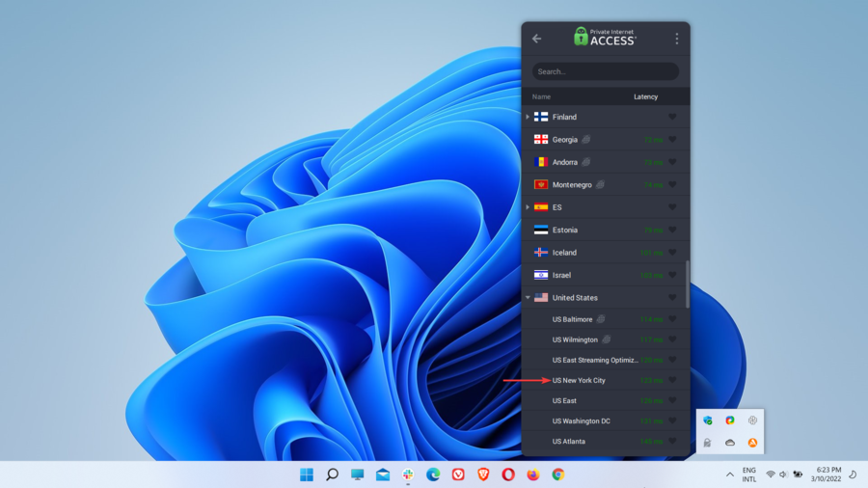Mark Israel as favorite with the heart
The image size is (868, 488).
pyautogui.click(x=672, y=276)
